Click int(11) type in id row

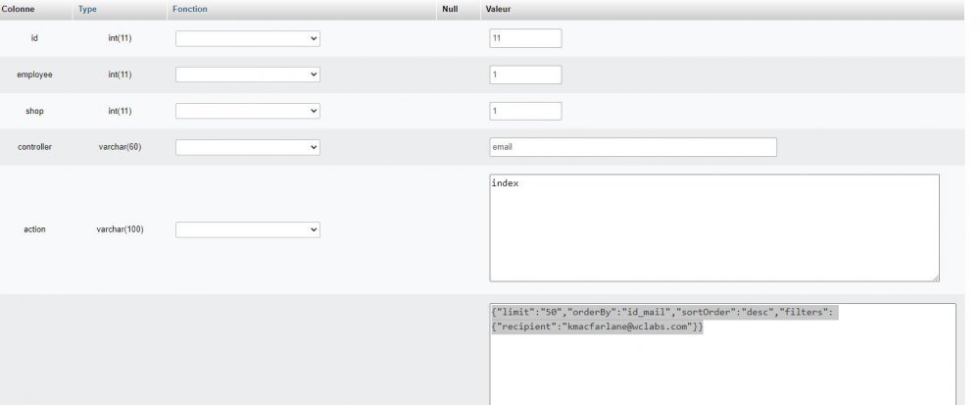120,38
